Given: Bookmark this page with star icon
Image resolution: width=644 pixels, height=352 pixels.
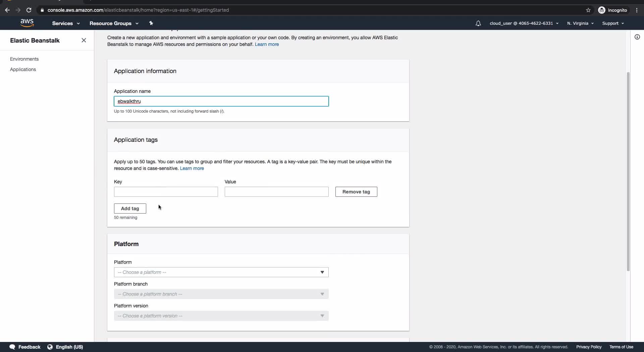Looking at the screenshot, I should pos(588,10).
